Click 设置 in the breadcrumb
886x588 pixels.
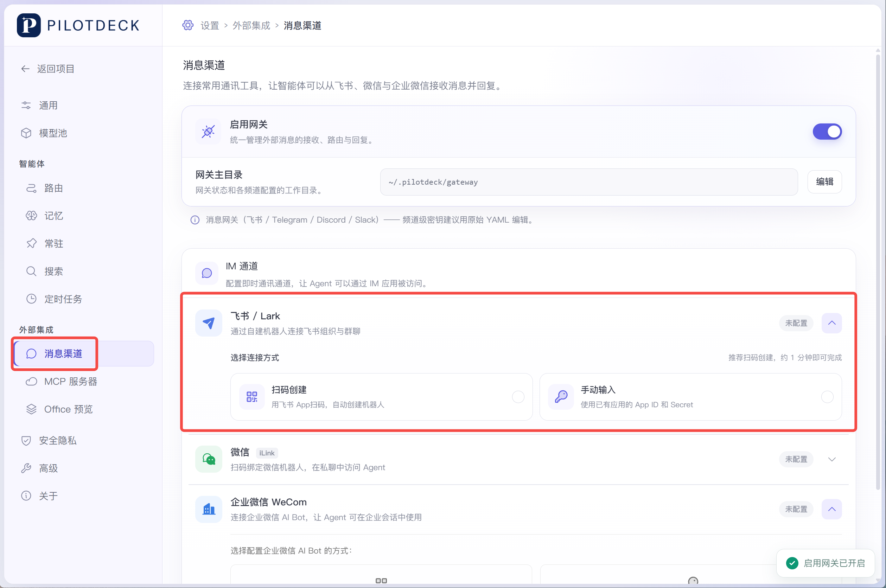coord(210,26)
